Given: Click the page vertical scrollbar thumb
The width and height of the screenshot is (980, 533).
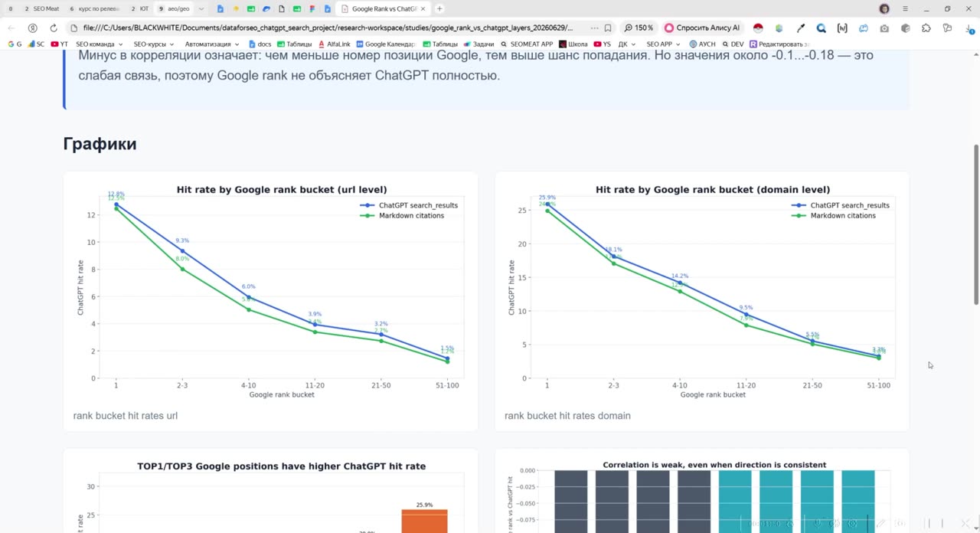Looking at the screenshot, I should [975, 224].
